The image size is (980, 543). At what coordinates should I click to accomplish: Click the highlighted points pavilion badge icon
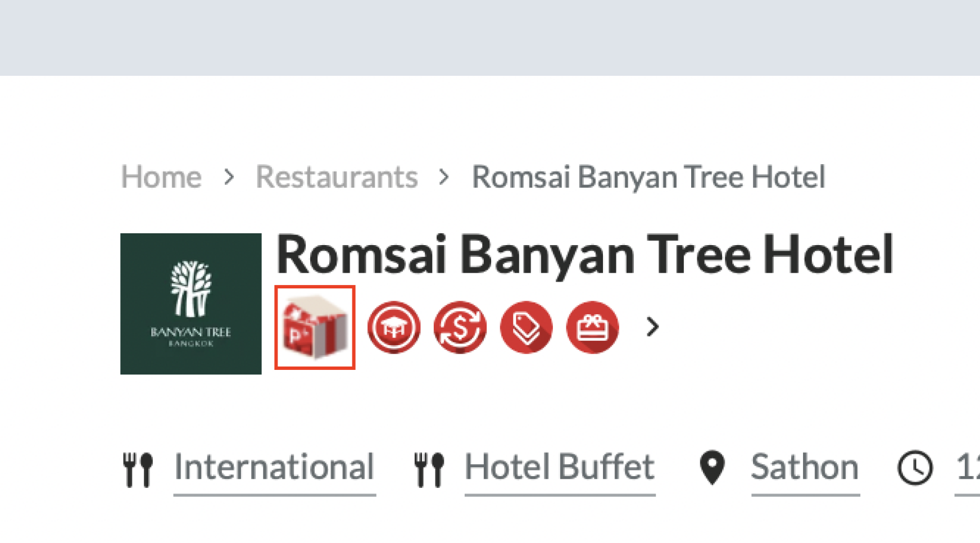tap(315, 327)
